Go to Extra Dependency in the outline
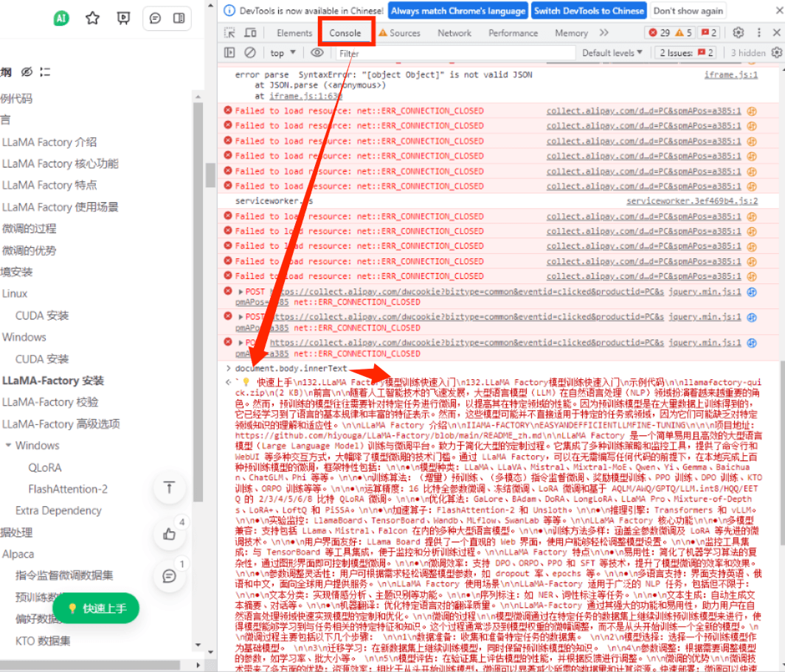 (x=58, y=510)
